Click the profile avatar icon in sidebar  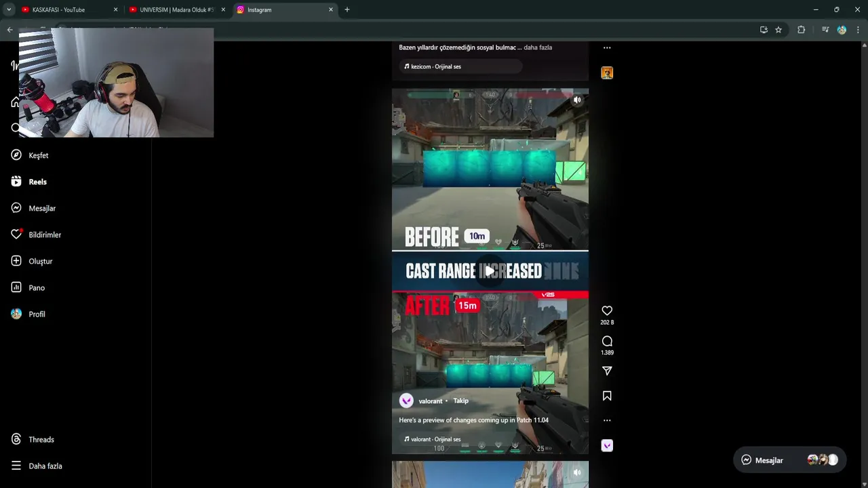coord(16,314)
